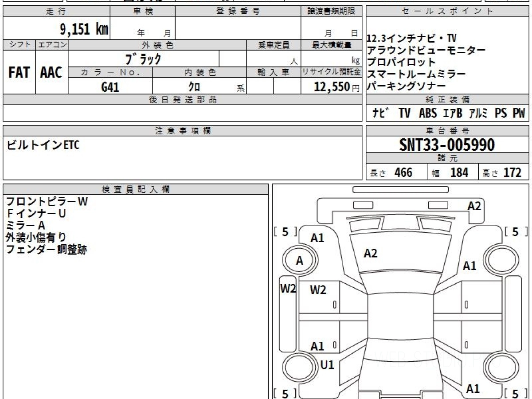Click the ブラック exterior color value

click(x=143, y=59)
